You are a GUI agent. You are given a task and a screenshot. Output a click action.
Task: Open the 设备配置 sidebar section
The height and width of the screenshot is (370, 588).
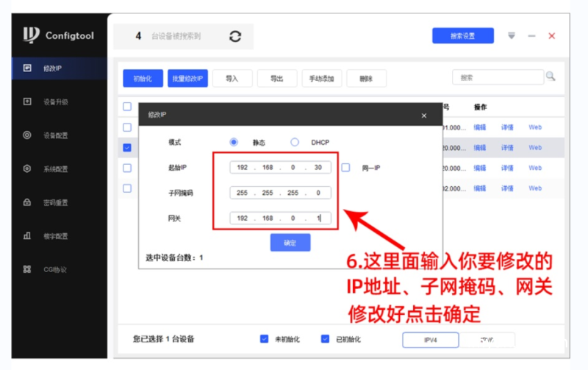60,135
